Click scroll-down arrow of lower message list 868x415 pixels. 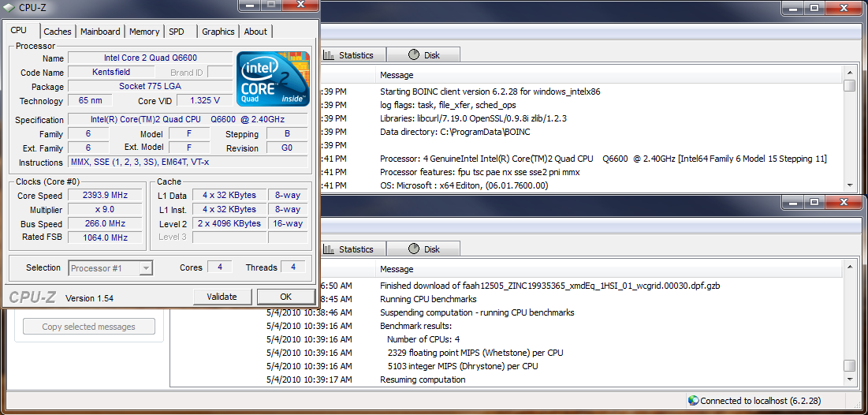(x=849, y=379)
